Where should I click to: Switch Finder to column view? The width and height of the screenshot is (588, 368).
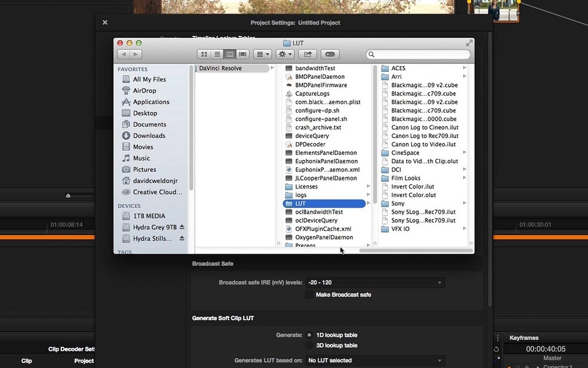230,55
